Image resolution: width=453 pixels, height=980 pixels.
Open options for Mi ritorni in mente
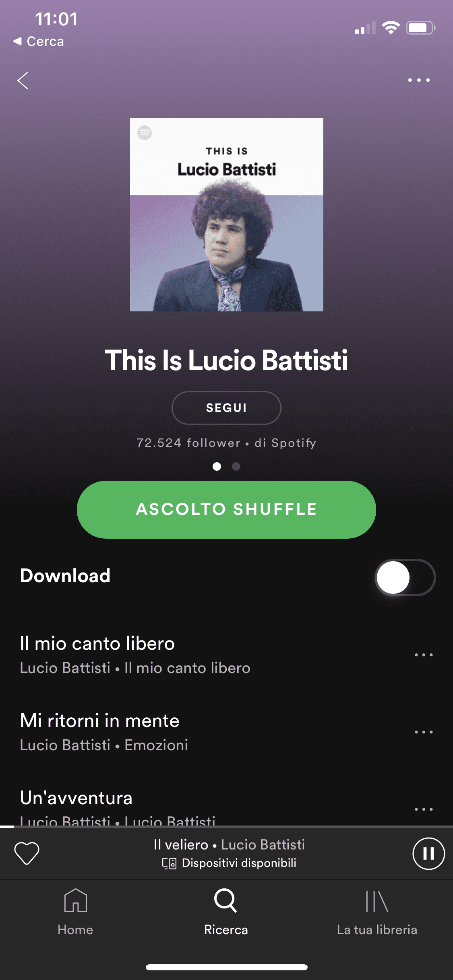click(424, 732)
